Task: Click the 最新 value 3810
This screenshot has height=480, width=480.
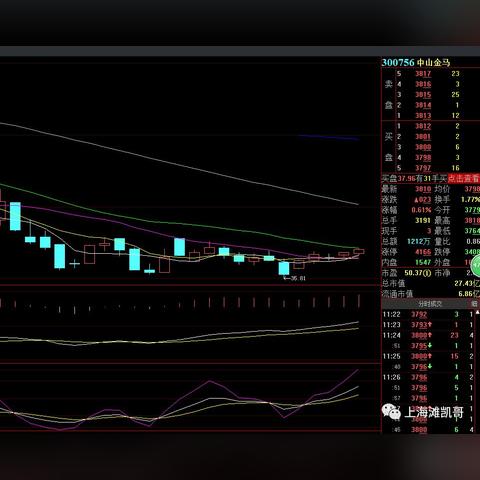Action: pyautogui.click(x=423, y=189)
